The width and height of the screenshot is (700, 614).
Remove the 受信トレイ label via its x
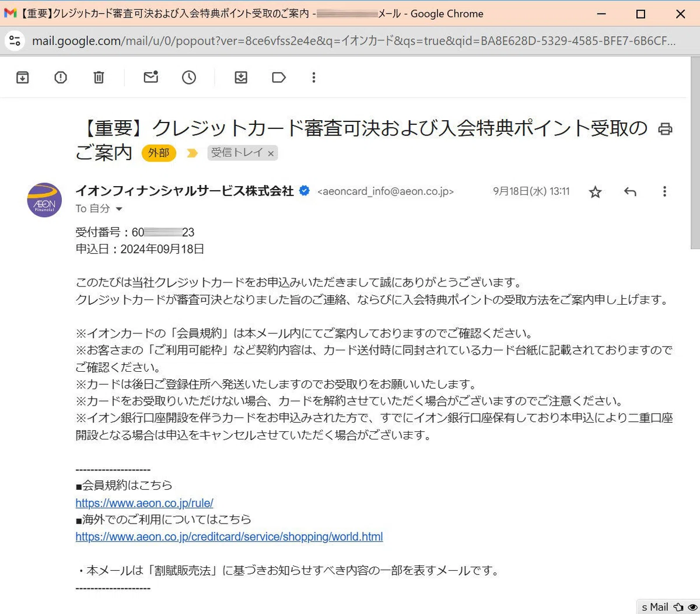coord(271,153)
